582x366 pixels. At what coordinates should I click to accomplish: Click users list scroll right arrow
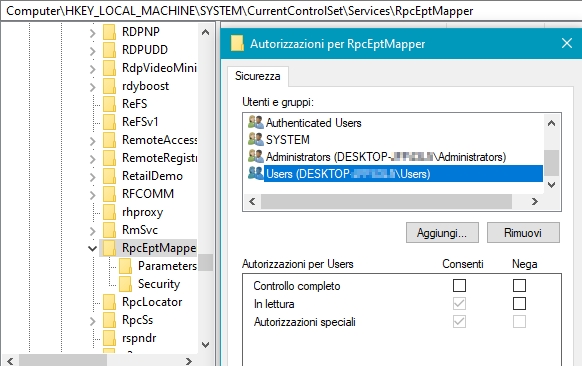point(534,202)
